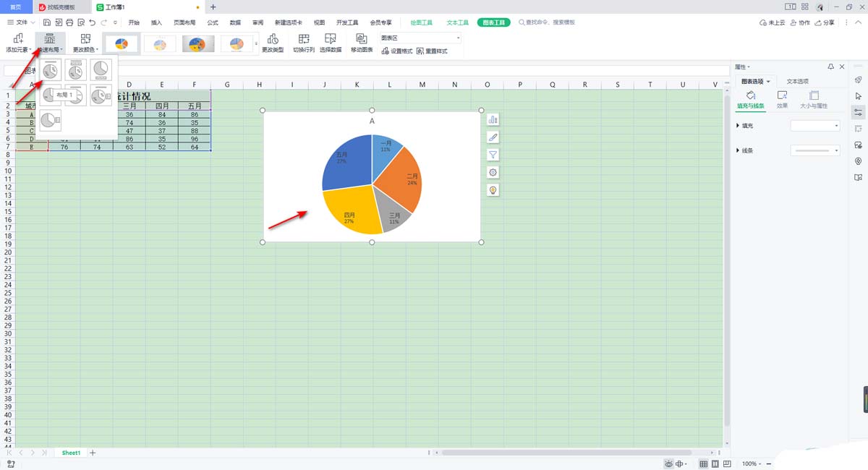Open the Drawing Tools (绘图工具) tab
Viewport: 868px width, 470px height.
tap(421, 22)
